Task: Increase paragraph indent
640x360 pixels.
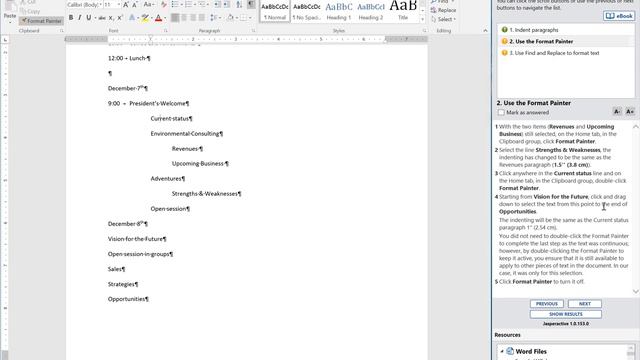Action: tap(227, 5)
